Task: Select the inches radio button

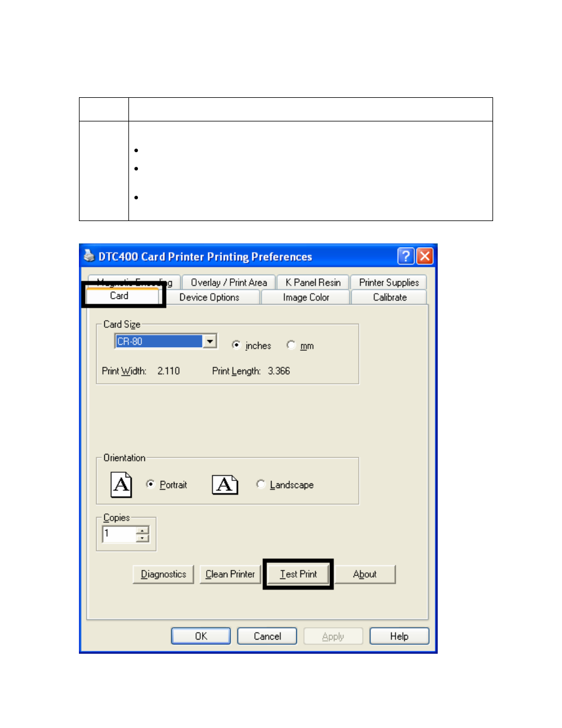Action: click(236, 345)
